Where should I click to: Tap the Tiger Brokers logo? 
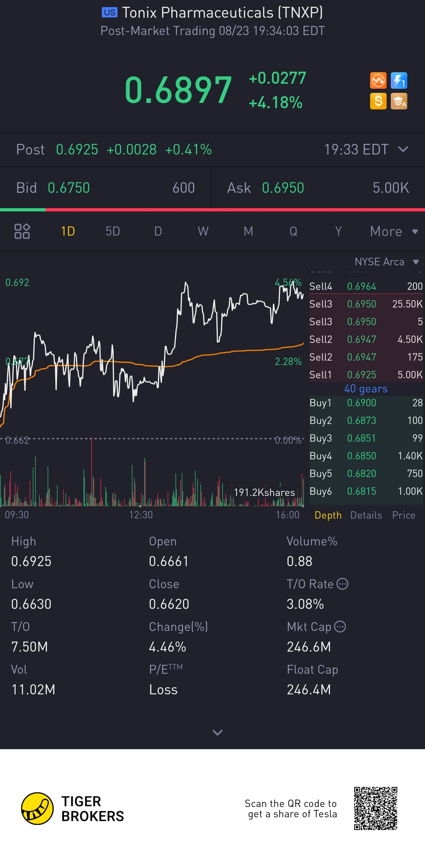(x=38, y=808)
